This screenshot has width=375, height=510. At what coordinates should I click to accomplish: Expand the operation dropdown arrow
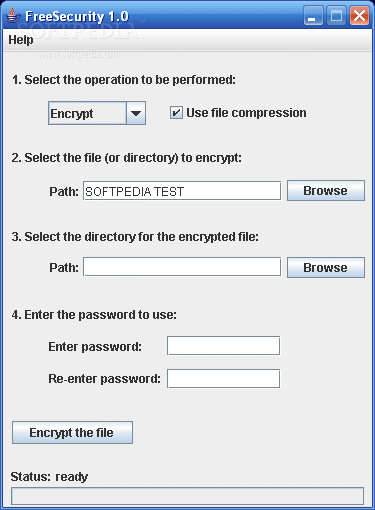click(x=136, y=113)
